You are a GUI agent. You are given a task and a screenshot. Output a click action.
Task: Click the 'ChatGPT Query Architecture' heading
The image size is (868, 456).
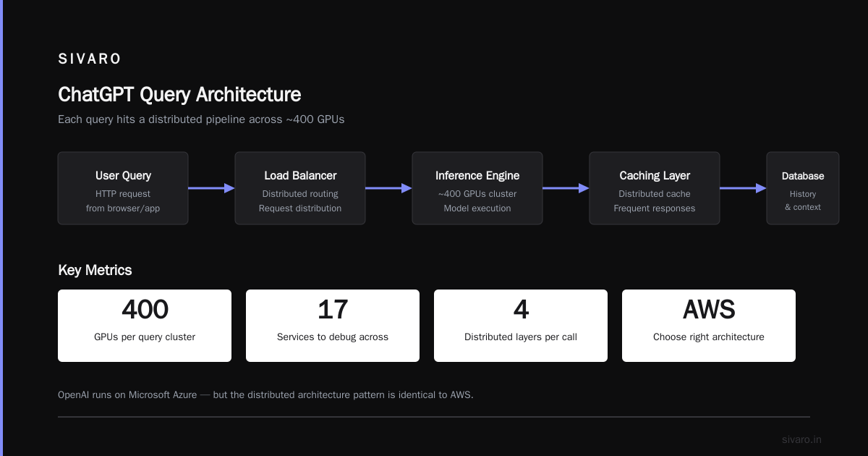click(x=179, y=94)
